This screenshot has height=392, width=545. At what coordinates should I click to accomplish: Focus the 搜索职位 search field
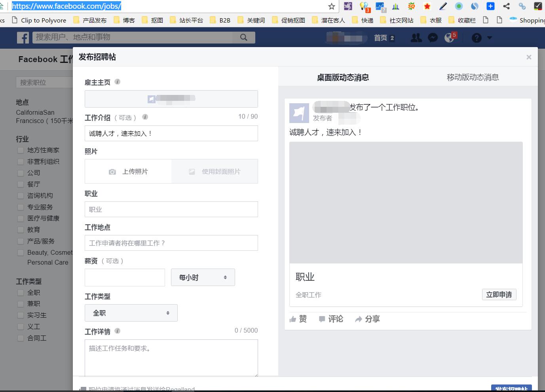[44, 82]
